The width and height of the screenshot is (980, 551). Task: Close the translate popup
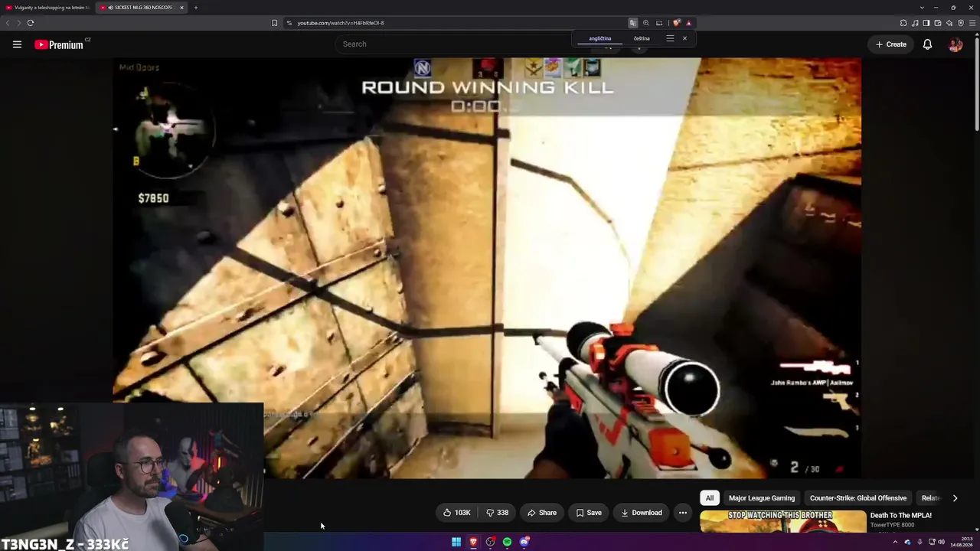pyautogui.click(x=684, y=38)
